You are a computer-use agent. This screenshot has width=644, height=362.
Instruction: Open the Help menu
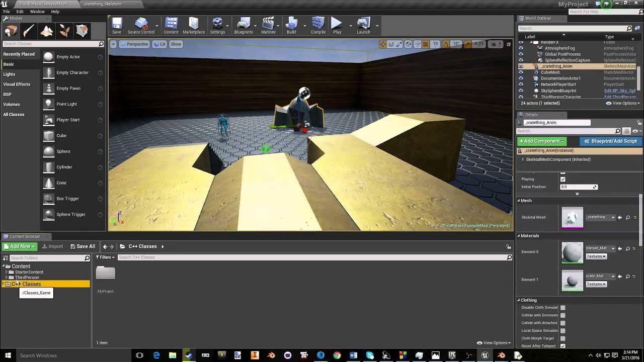(55, 12)
